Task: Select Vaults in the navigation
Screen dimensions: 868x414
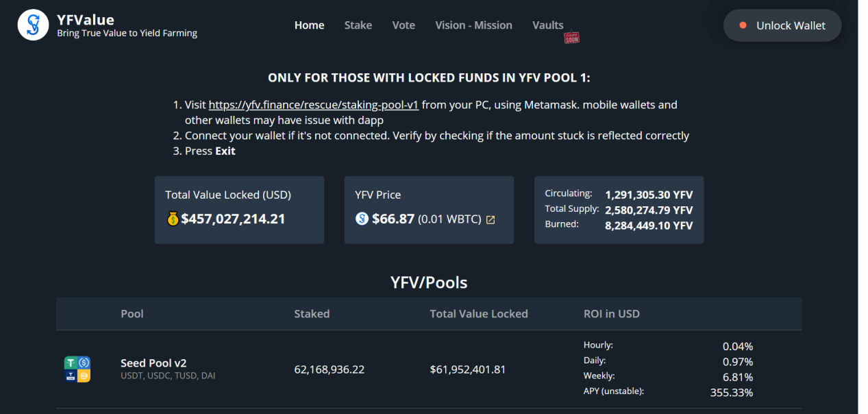Action: 547,25
